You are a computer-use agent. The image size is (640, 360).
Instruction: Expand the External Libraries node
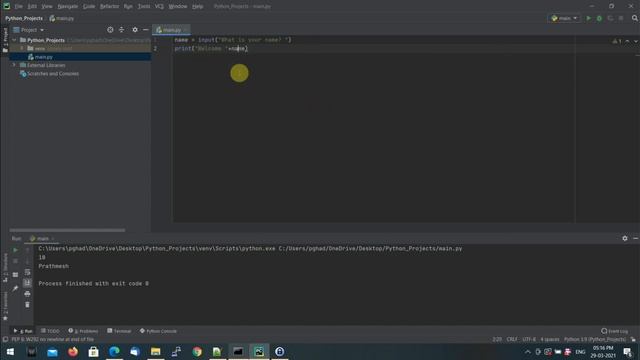pyautogui.click(x=14, y=65)
